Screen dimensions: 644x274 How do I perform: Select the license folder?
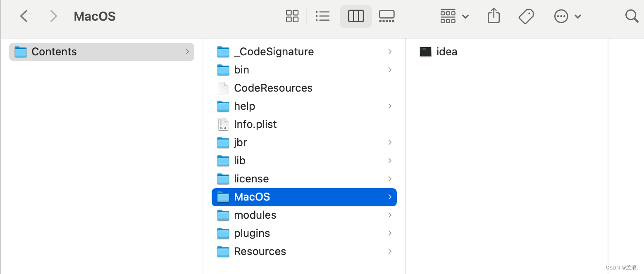(x=304, y=179)
